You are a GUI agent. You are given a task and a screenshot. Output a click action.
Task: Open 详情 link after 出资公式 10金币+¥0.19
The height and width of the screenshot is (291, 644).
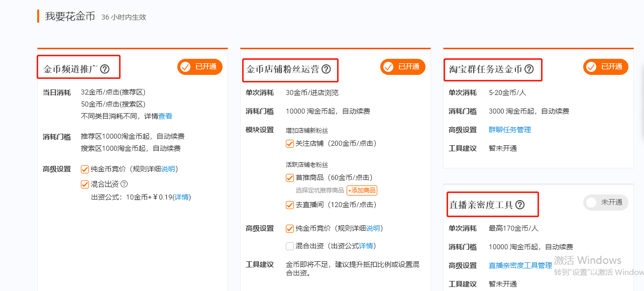pyautogui.click(x=181, y=197)
